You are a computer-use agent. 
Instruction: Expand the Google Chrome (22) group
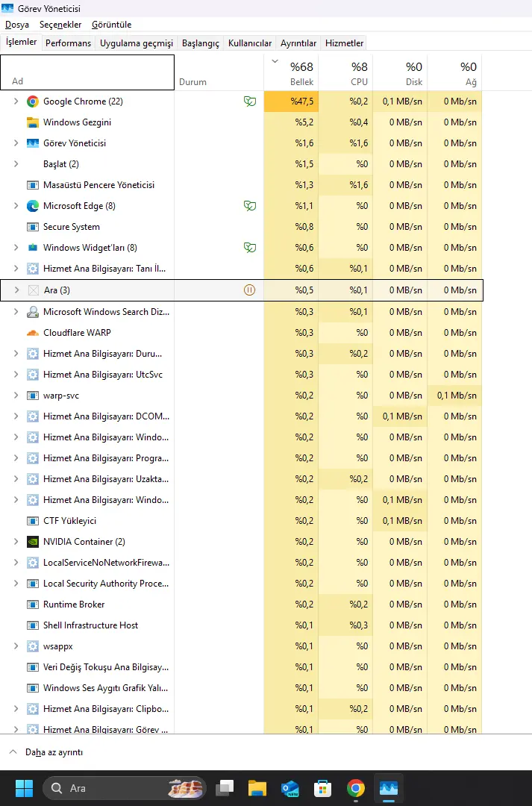[16, 101]
